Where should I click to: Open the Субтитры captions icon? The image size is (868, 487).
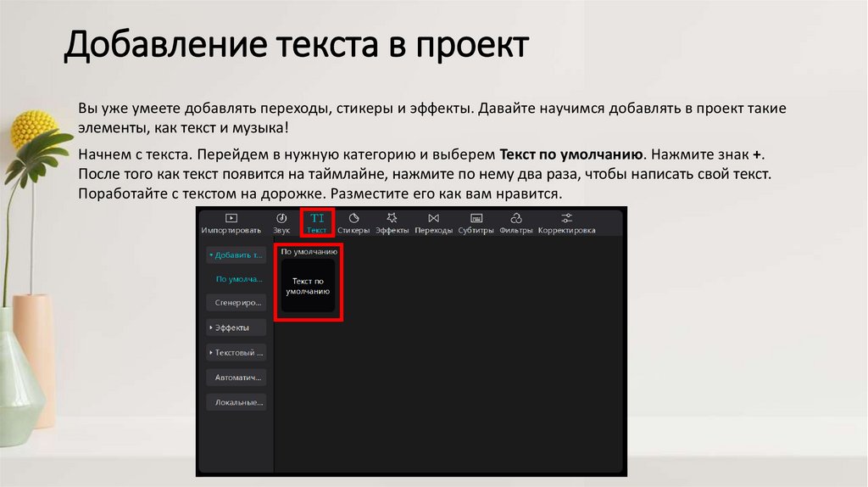coord(476,219)
